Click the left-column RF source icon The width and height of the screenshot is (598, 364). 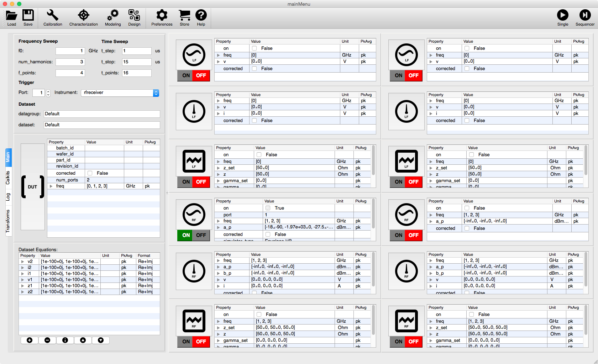pos(194,215)
